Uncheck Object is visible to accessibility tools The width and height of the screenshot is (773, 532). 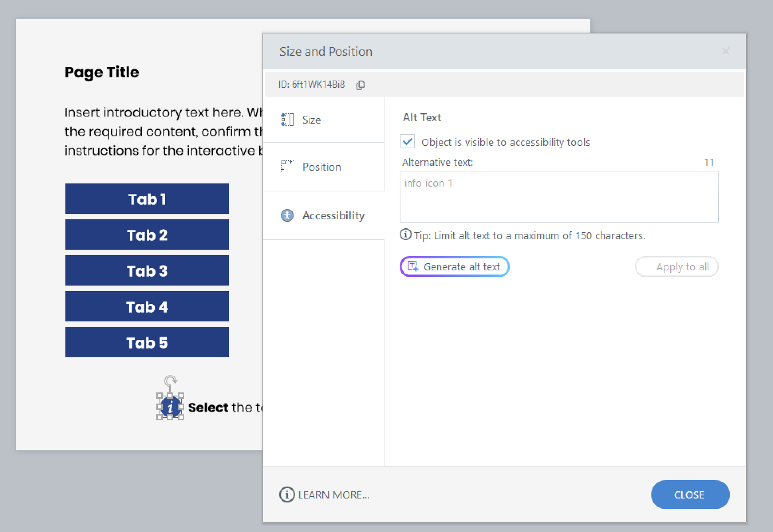[408, 142]
